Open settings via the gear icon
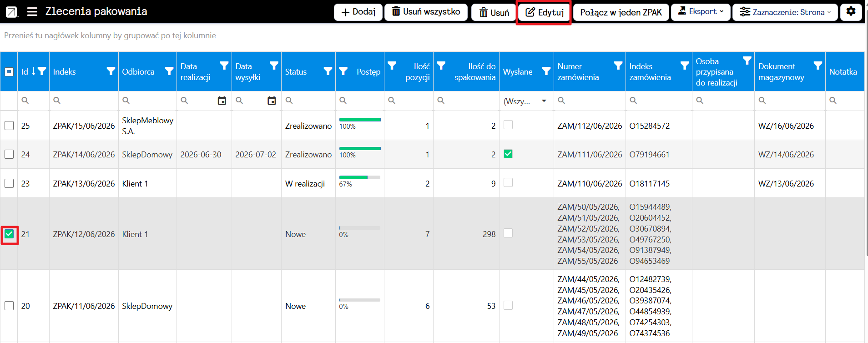 click(x=851, y=11)
